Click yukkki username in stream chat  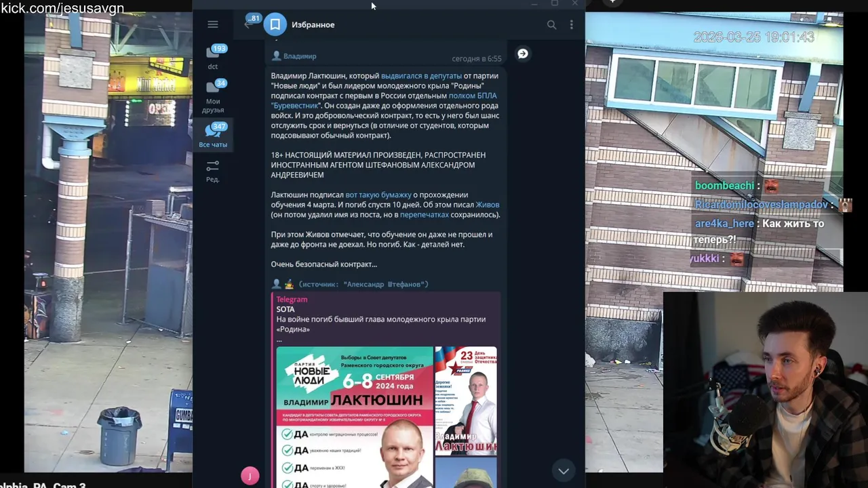(705, 259)
